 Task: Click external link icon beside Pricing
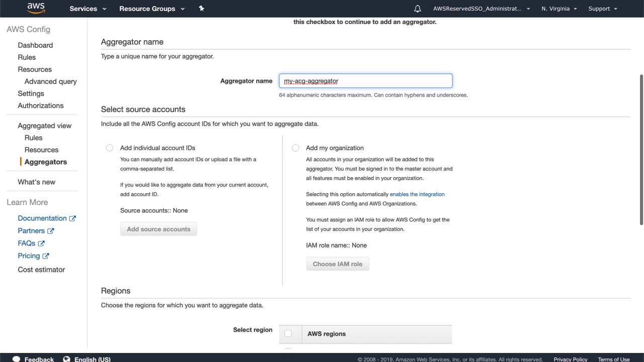(45, 256)
